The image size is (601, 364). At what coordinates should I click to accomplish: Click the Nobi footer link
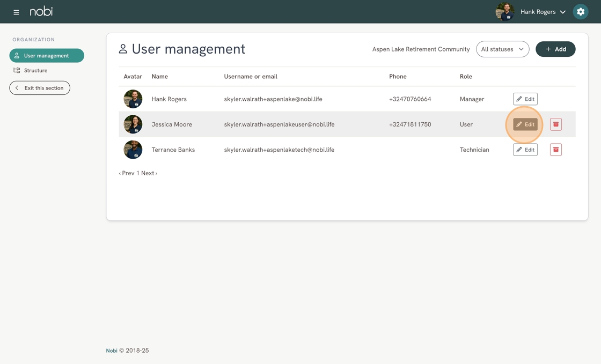pyautogui.click(x=112, y=351)
